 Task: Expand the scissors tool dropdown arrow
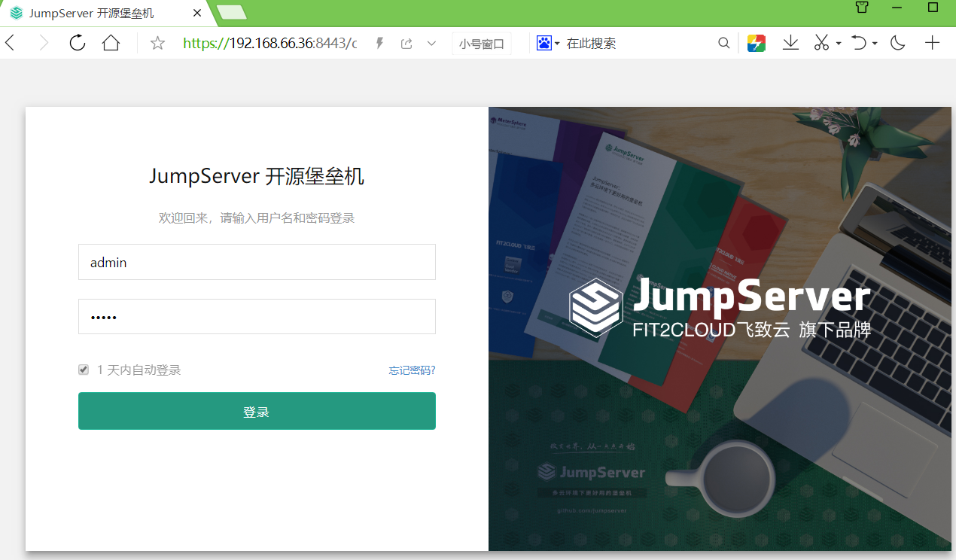(839, 44)
